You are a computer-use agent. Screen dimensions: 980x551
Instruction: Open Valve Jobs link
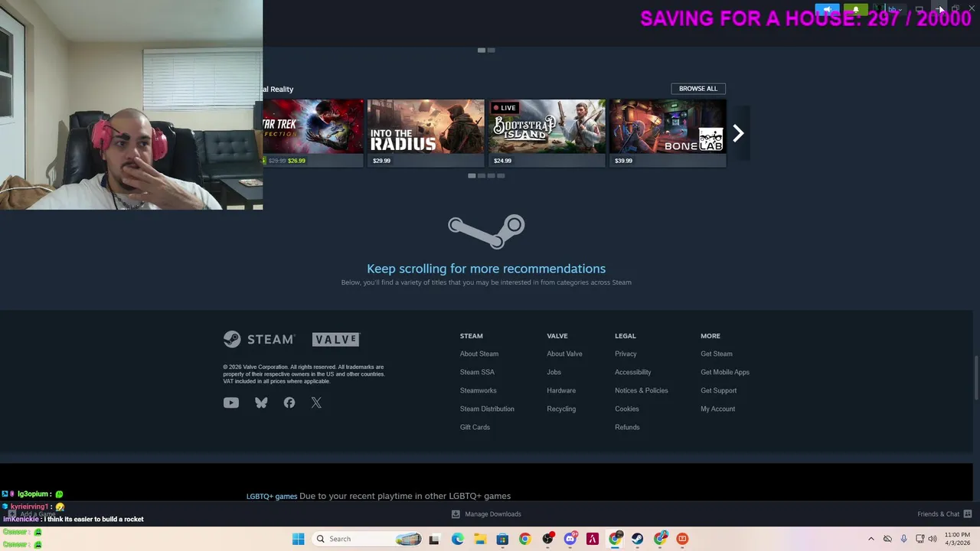(x=554, y=372)
